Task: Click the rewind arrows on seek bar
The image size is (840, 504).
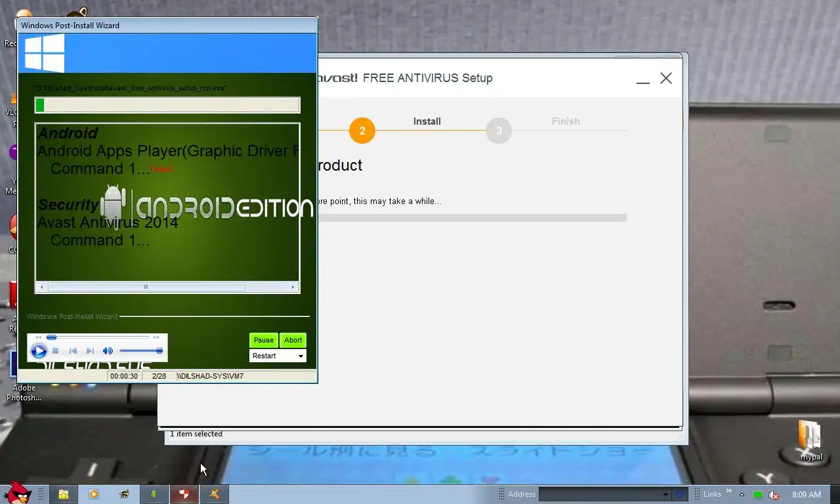Action: 38,337
